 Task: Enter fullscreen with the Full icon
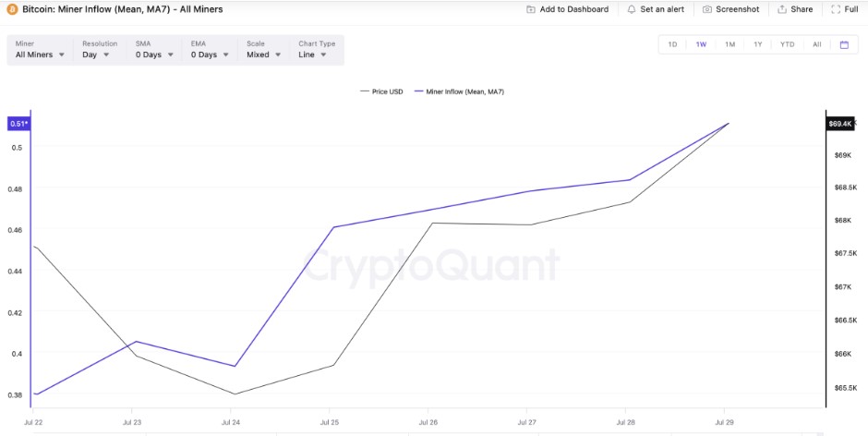tap(836, 9)
